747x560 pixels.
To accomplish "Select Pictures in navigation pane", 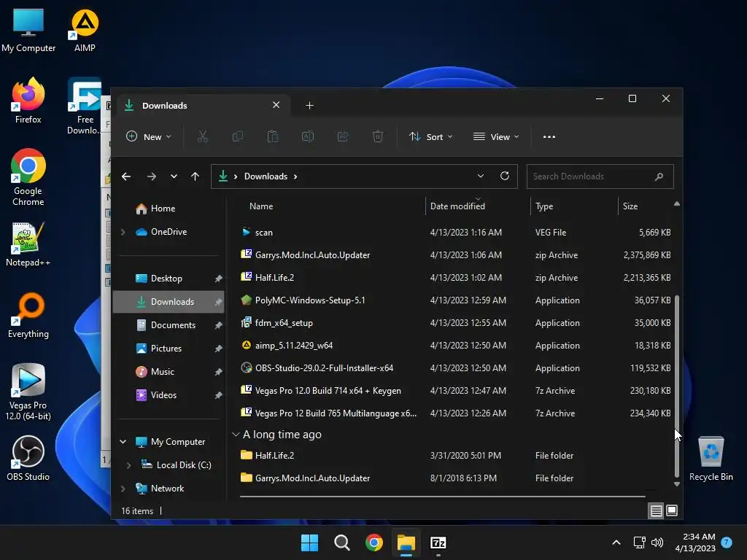I will pyautogui.click(x=169, y=349).
